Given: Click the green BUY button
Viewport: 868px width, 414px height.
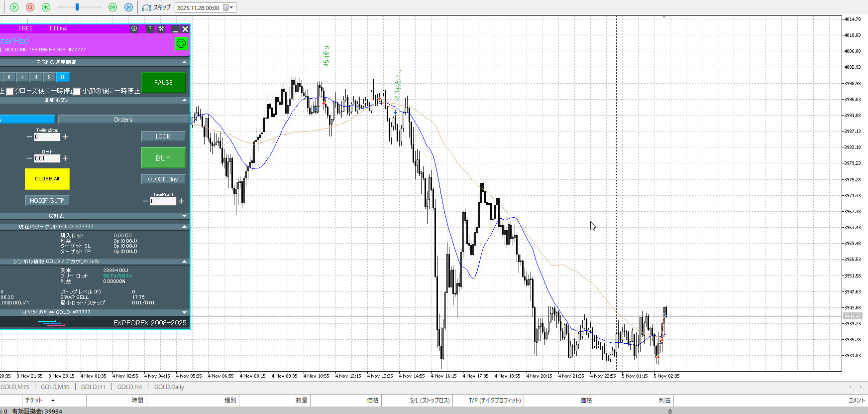Looking at the screenshot, I should click(163, 158).
